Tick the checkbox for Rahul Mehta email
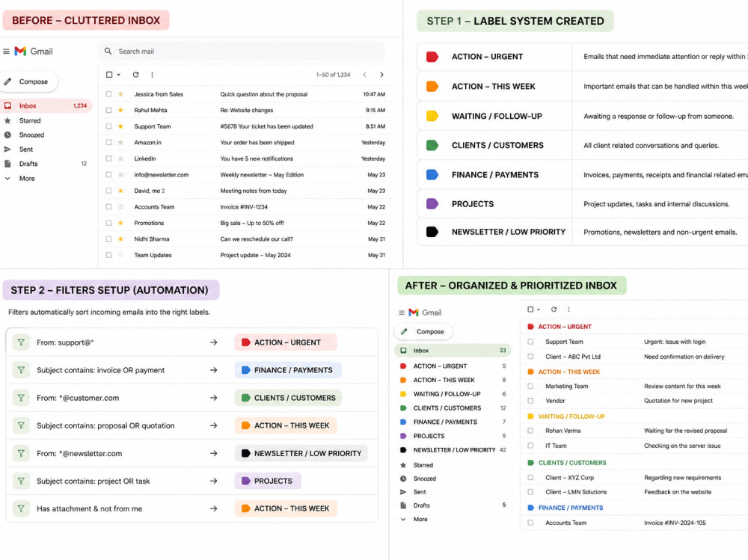Screen dimensions: 748x560 click(108, 110)
